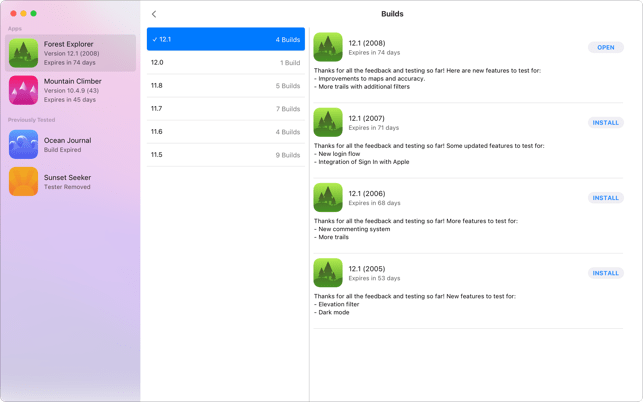This screenshot has width=643, height=402.
Task: Install build 12.1 (2007)
Action: pos(606,123)
